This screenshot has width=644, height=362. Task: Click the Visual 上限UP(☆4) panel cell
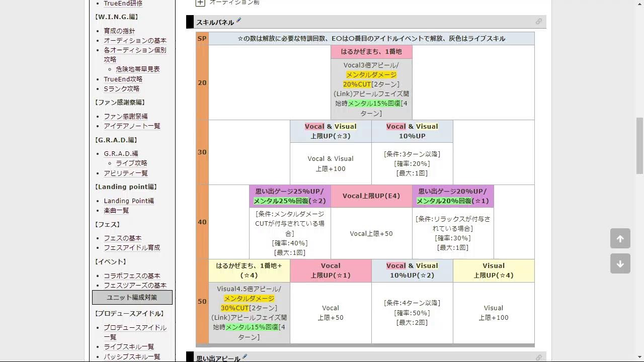click(x=494, y=270)
